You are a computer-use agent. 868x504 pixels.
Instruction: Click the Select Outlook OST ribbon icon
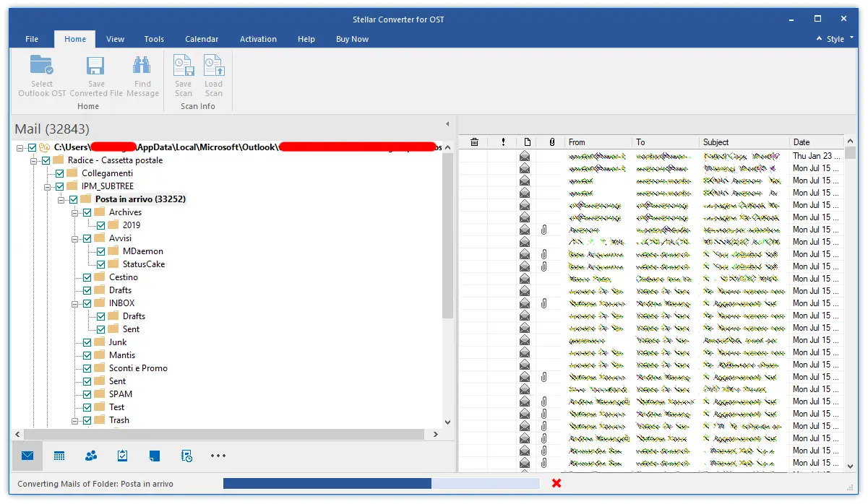[42, 66]
